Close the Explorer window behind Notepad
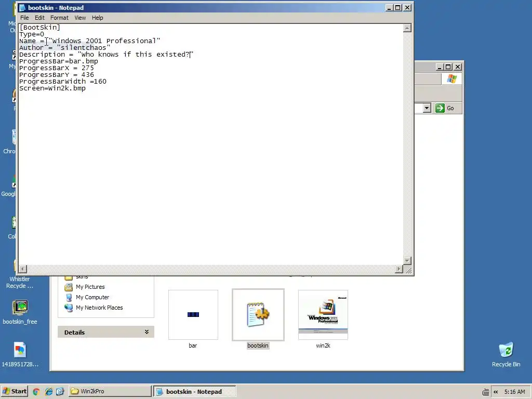Screen dimensions: 532x399 point(457,67)
